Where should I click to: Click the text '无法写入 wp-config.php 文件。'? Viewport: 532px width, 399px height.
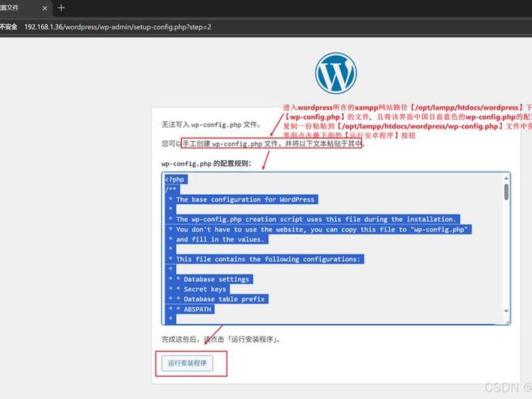coord(211,124)
